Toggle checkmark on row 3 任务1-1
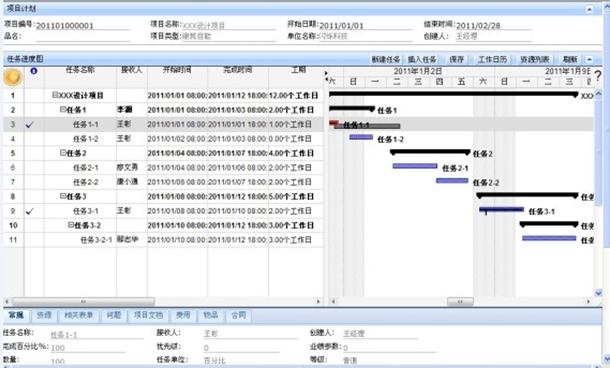Viewport: 610px width, 370px height. [x=30, y=125]
